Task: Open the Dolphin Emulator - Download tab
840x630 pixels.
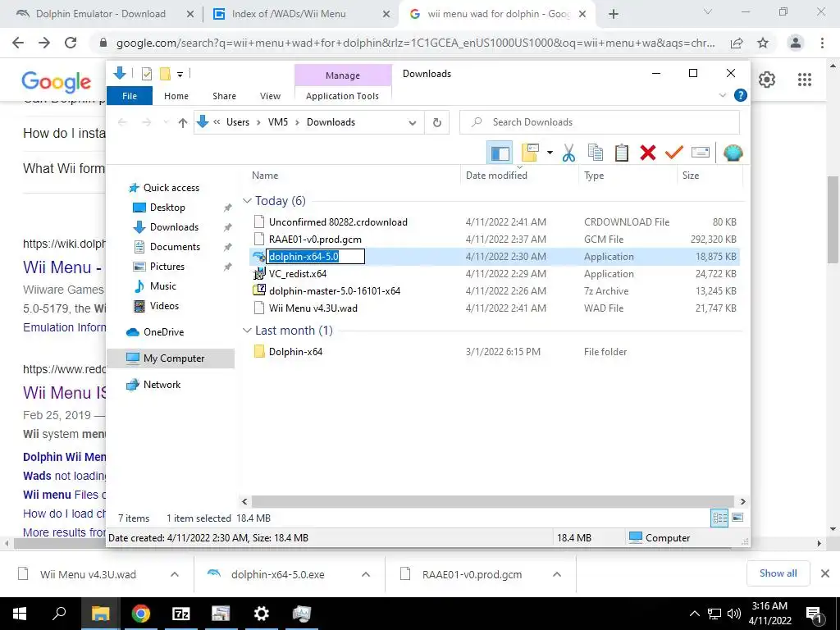Action: click(x=101, y=14)
